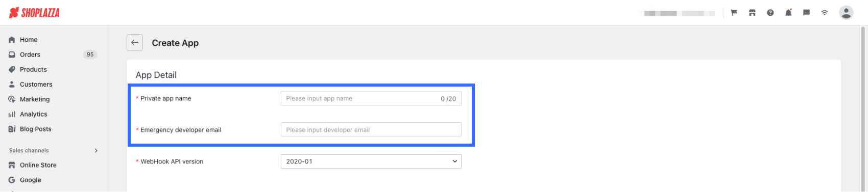Open the user avatar menu

pyautogui.click(x=846, y=13)
